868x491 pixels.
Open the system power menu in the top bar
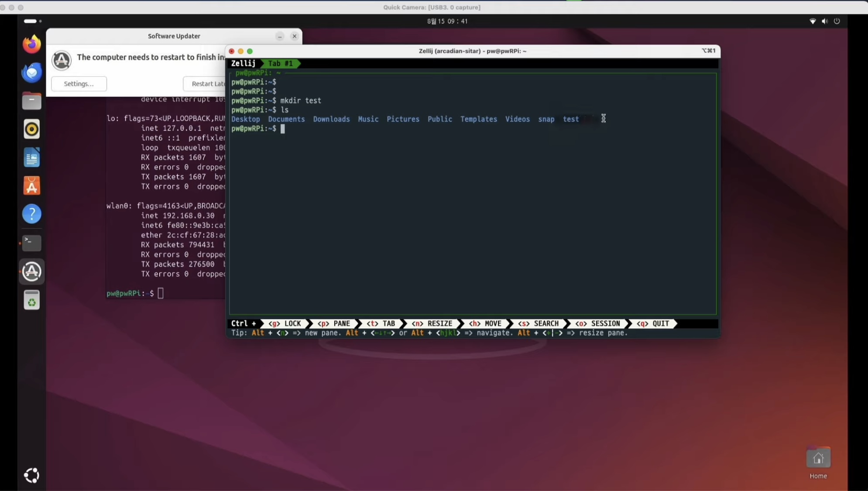click(837, 21)
